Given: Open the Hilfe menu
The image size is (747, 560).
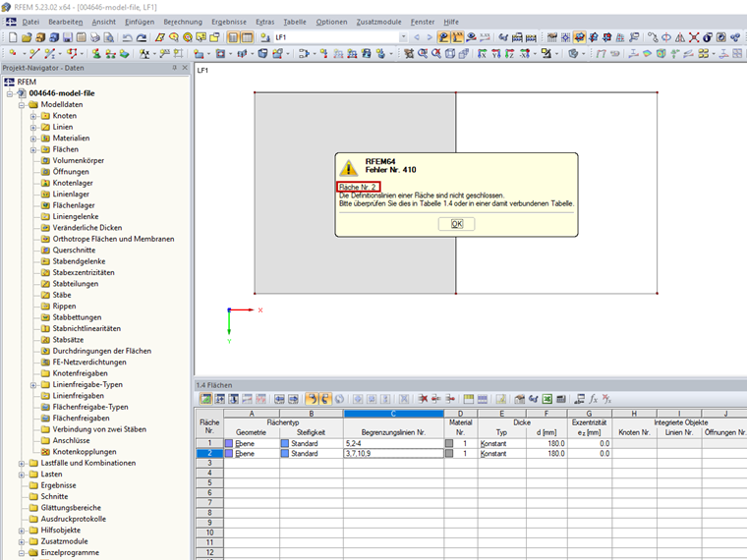Looking at the screenshot, I should pyautogui.click(x=451, y=22).
